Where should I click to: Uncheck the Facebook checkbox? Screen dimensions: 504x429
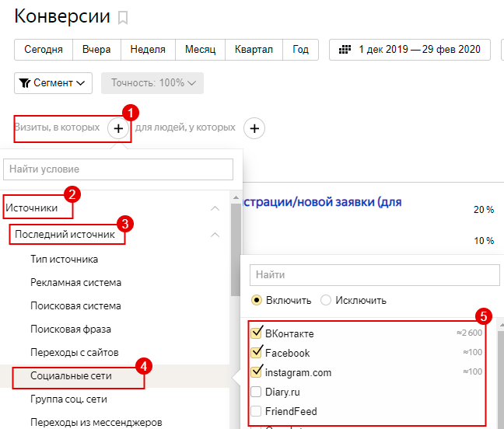pyautogui.click(x=257, y=353)
